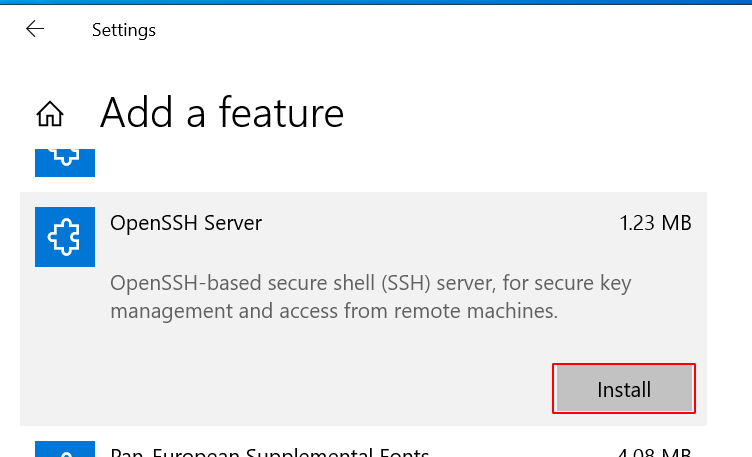Click empty card space left of Install

300,389
